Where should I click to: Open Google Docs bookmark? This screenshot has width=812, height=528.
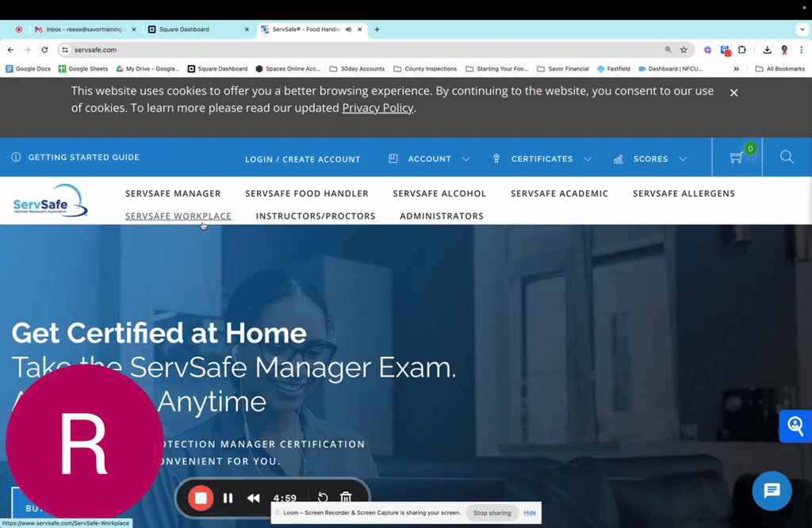pyautogui.click(x=28, y=69)
